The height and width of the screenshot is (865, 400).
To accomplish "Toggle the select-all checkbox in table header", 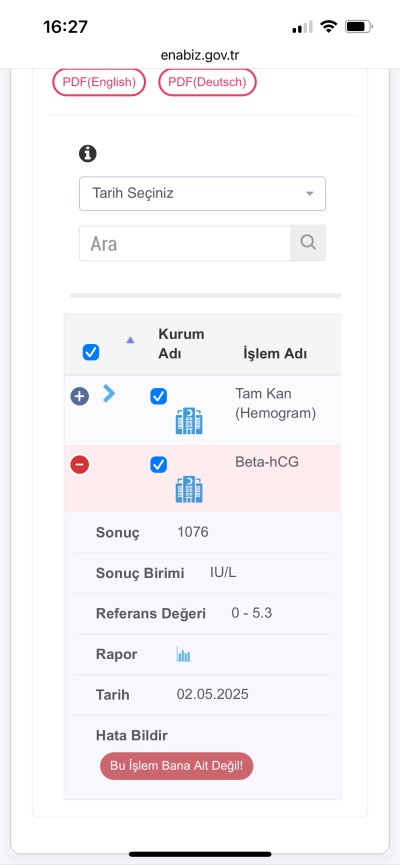I will click(91, 353).
